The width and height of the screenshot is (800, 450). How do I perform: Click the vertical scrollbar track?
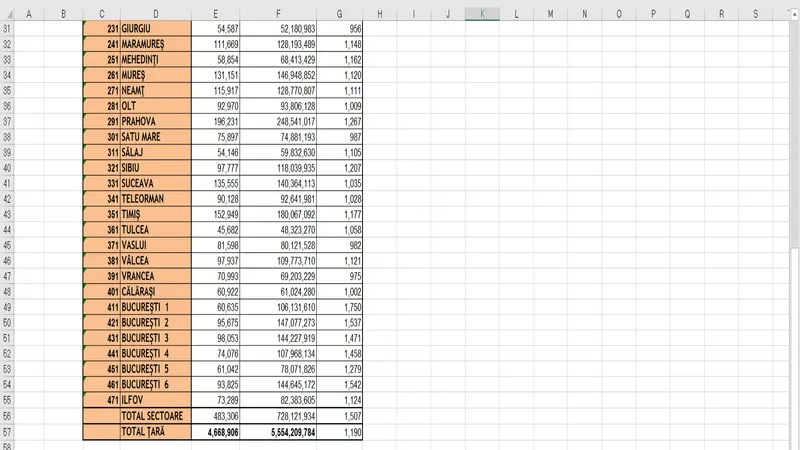tap(794, 230)
